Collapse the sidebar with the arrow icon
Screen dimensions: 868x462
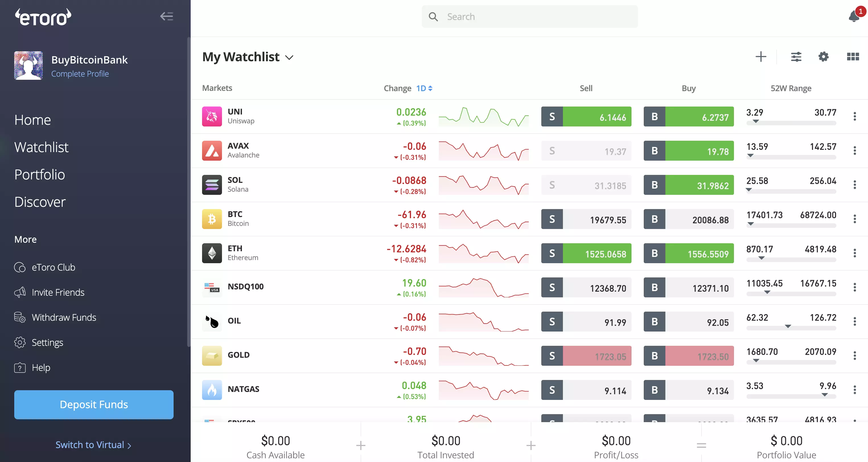click(166, 16)
